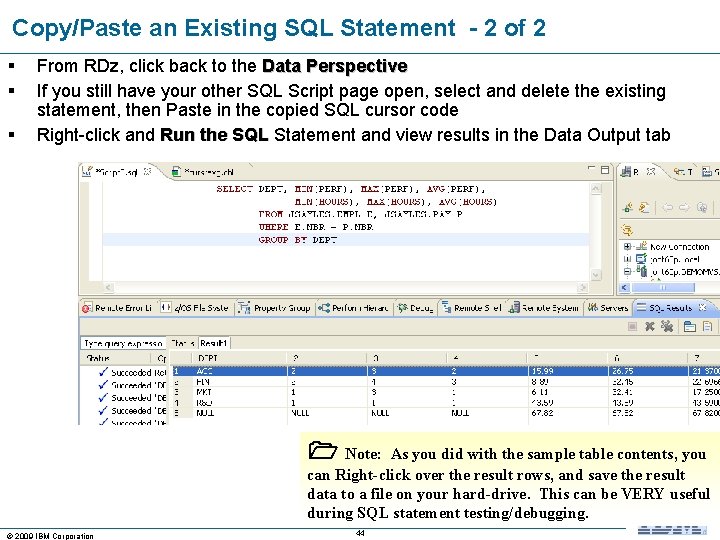Select the MKT result row
The width and height of the screenshot is (720, 540).
(445, 392)
